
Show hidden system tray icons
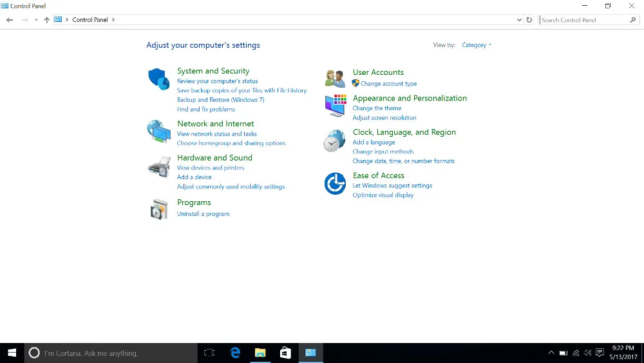pyautogui.click(x=551, y=353)
